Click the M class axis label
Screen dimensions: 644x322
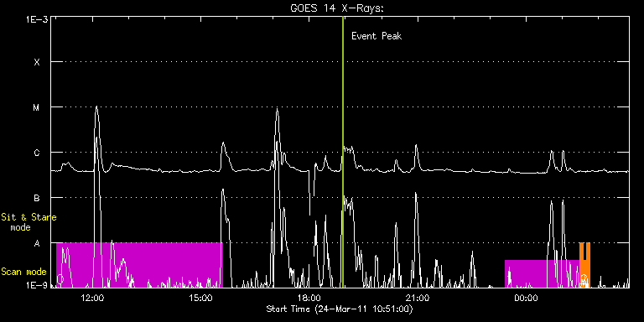[37, 107]
